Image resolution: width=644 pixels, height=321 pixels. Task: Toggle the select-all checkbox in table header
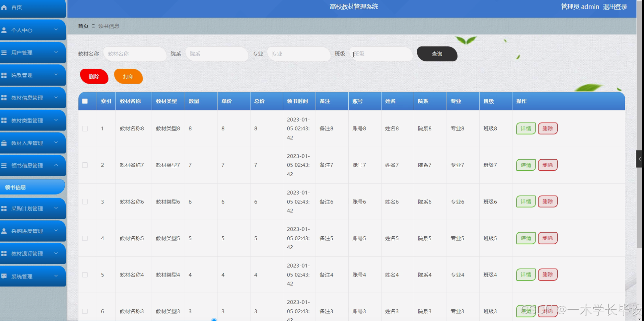[85, 101]
